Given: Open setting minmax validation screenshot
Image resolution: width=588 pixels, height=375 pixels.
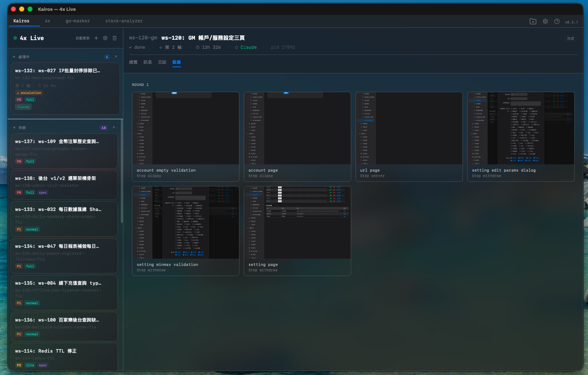Looking at the screenshot, I should pos(186,231).
